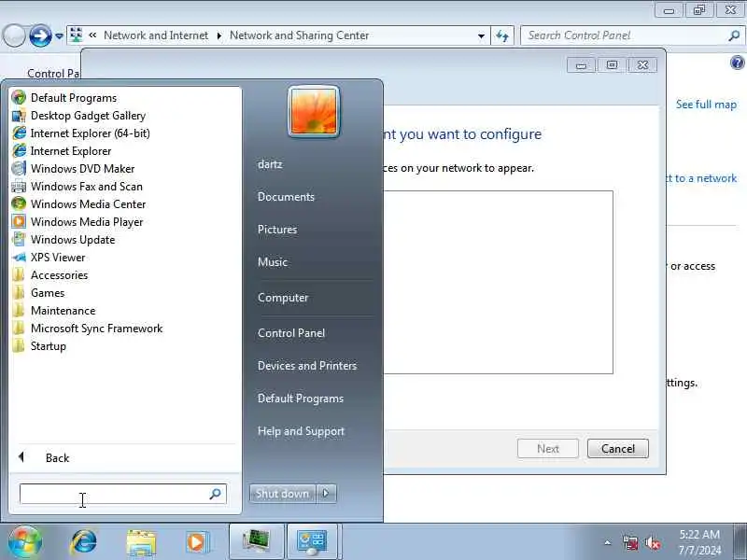Open Internet Explorer from the taskbar

(83, 542)
